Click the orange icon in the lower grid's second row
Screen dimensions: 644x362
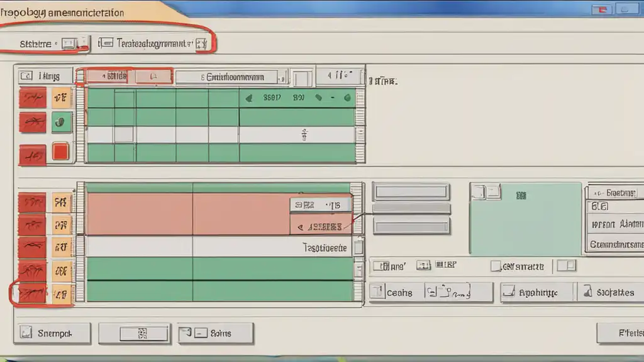(62, 225)
